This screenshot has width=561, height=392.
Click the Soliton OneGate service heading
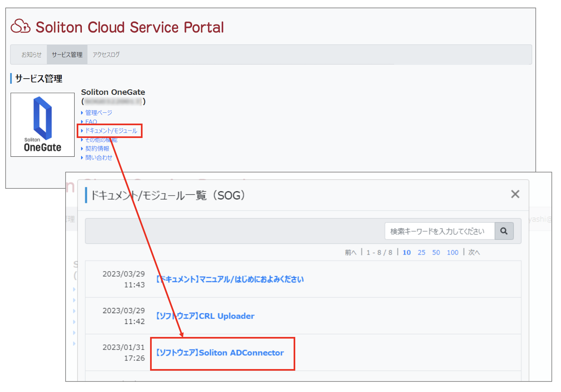click(x=113, y=92)
